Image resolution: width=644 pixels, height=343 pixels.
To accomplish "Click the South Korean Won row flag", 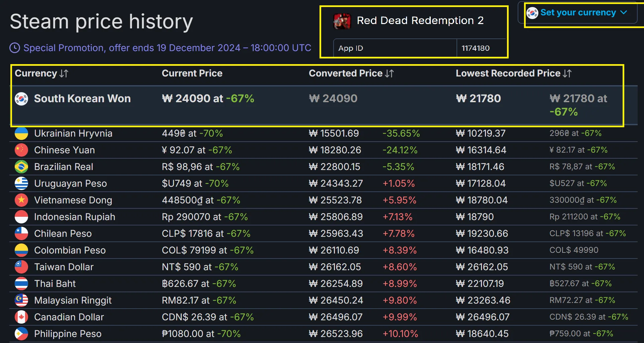I will click(21, 99).
